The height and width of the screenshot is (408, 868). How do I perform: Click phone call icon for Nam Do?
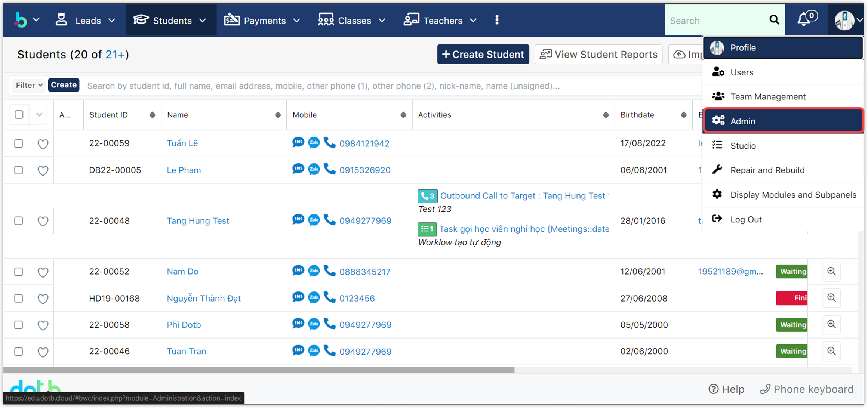tap(329, 271)
